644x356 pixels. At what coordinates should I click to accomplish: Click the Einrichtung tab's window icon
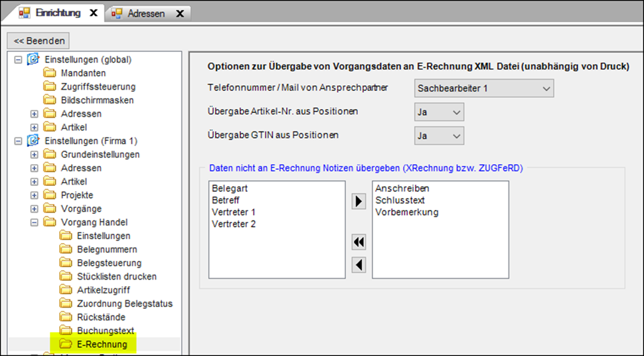click(x=25, y=13)
